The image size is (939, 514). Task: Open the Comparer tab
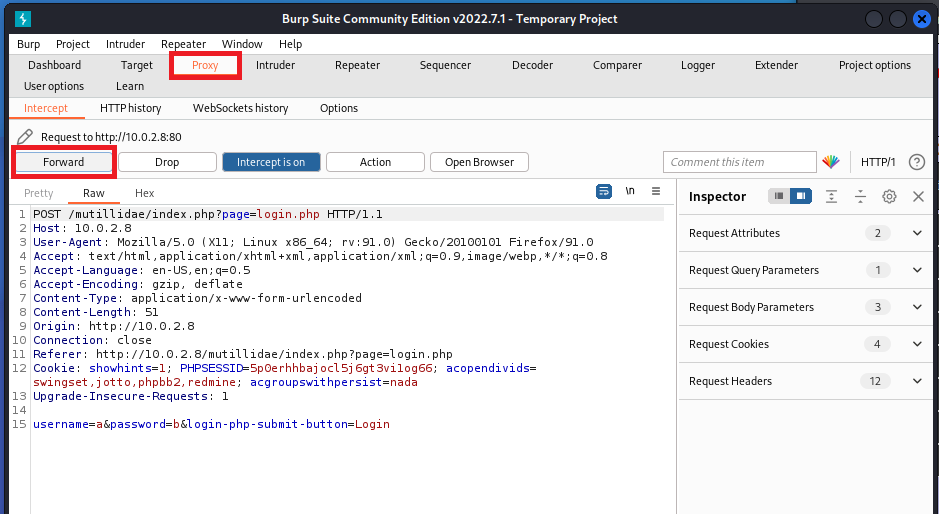tap(617, 65)
